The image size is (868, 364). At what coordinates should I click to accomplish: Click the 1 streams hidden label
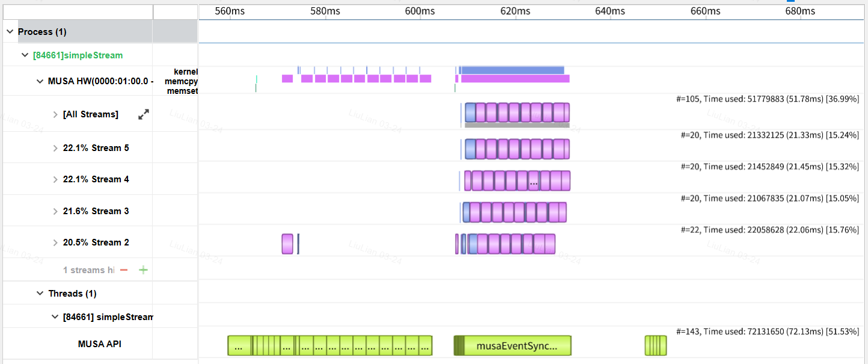pos(89,270)
